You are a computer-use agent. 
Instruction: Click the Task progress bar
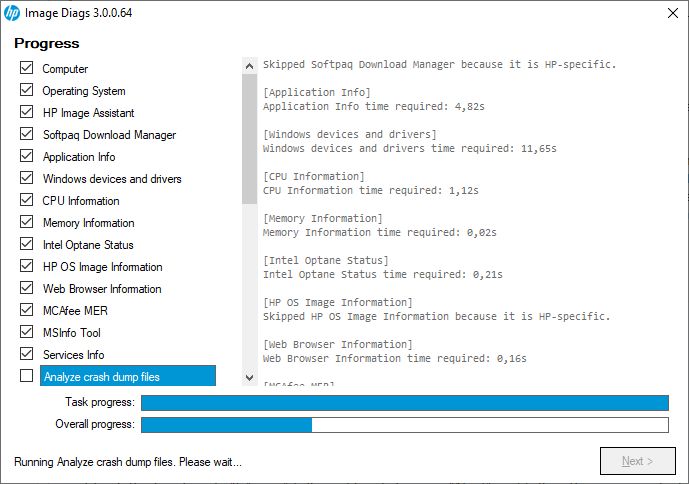point(405,403)
